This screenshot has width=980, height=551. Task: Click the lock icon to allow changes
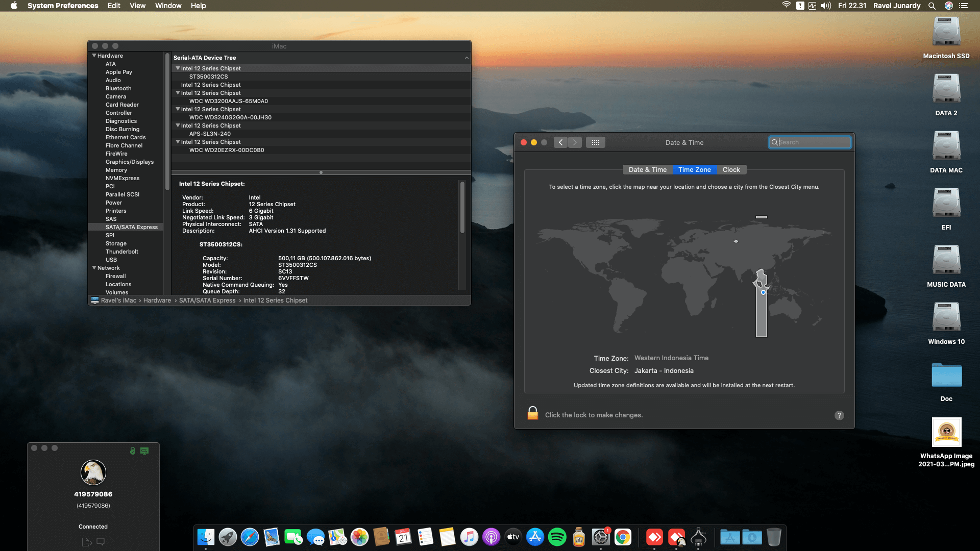[532, 413]
